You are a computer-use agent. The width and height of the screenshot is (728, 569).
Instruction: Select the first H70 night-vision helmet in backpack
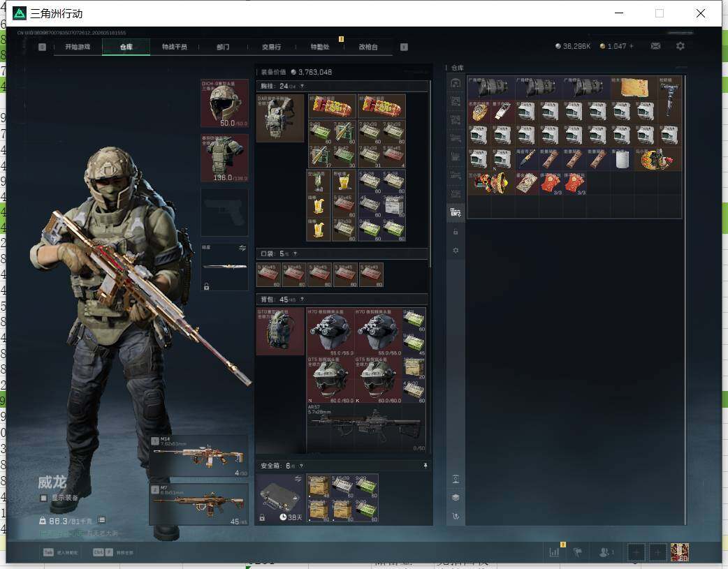coord(330,332)
